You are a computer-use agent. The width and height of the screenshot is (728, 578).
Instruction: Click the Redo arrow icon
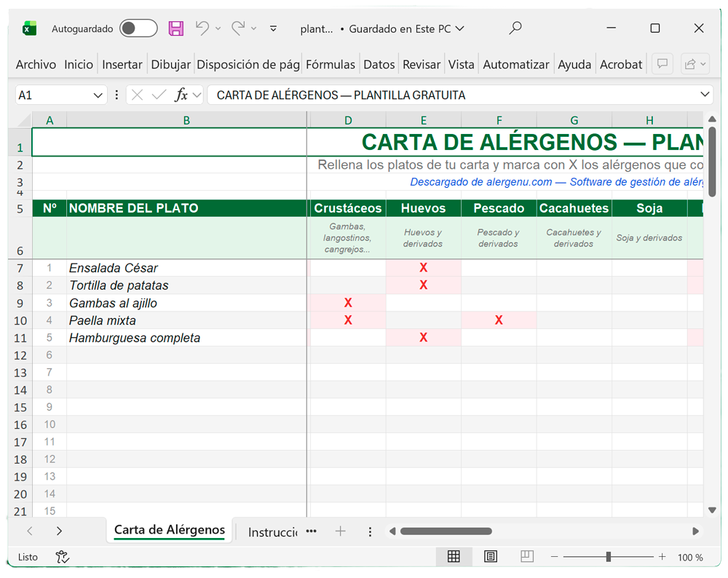click(237, 28)
